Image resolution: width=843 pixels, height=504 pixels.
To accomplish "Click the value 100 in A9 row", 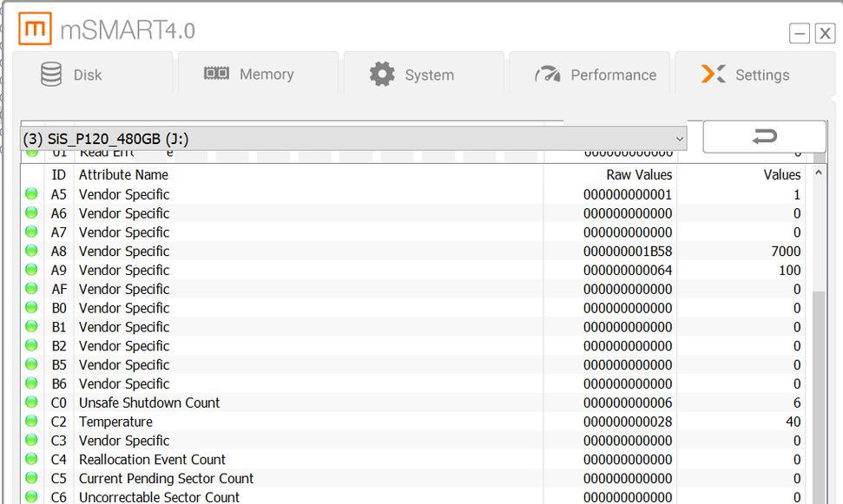I will coord(790,271).
